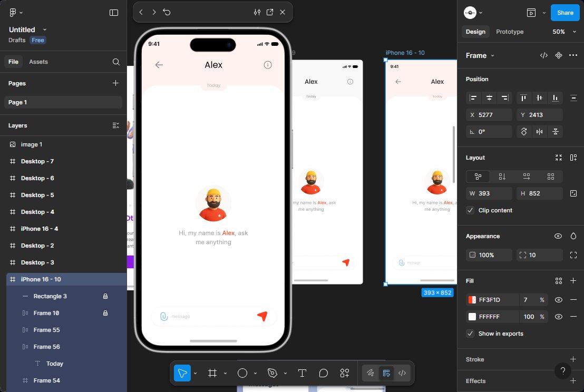584x392 pixels.
Task: Hide the FF3F1D fill layer
Action: tap(559, 300)
